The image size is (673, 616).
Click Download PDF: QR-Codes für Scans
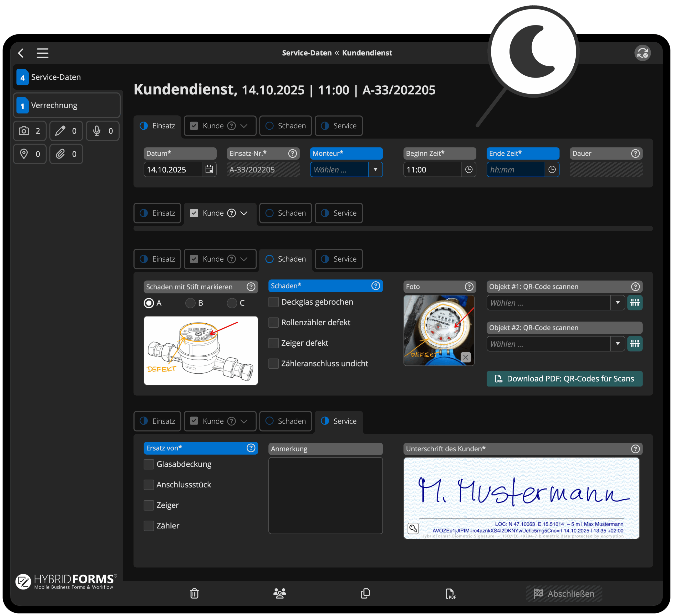coord(564,379)
